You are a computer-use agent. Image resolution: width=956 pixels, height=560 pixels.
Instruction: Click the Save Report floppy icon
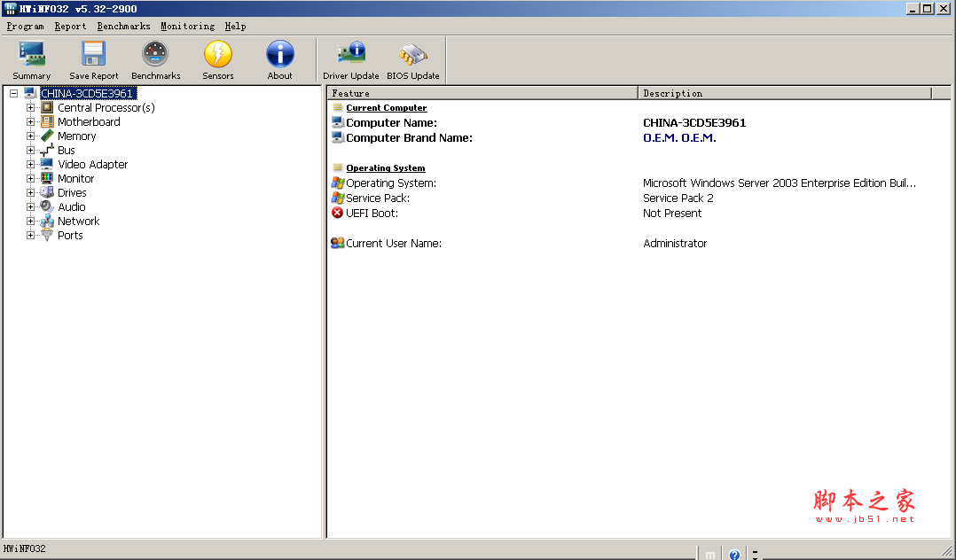(94, 54)
